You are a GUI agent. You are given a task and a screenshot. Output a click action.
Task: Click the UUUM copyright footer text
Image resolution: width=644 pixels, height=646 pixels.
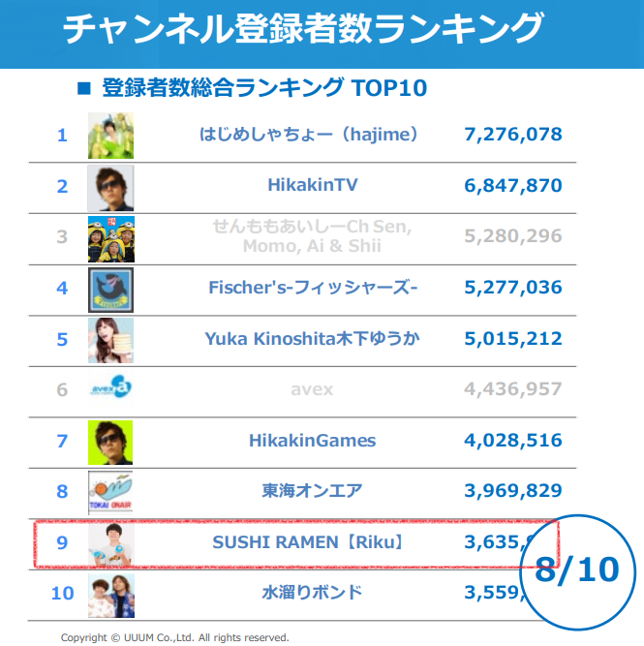174,637
